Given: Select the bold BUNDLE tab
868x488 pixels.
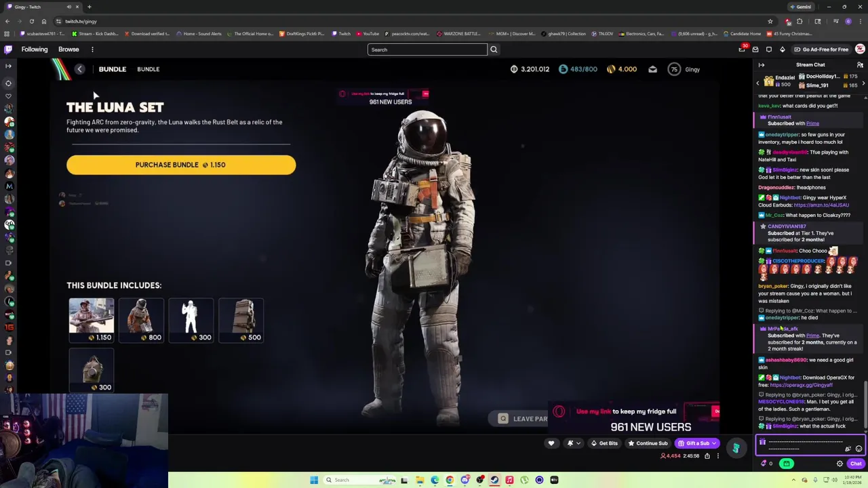Looking at the screenshot, I should pos(113,69).
